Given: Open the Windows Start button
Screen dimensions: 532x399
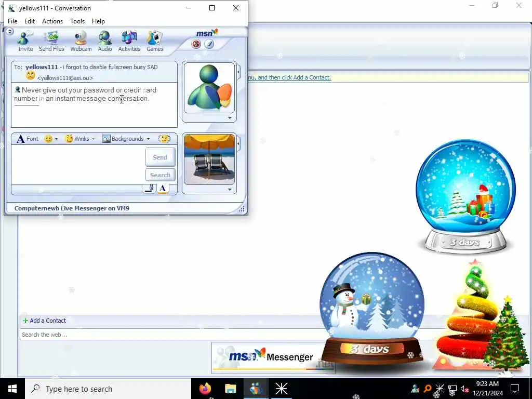Looking at the screenshot, I should click(x=12, y=389).
